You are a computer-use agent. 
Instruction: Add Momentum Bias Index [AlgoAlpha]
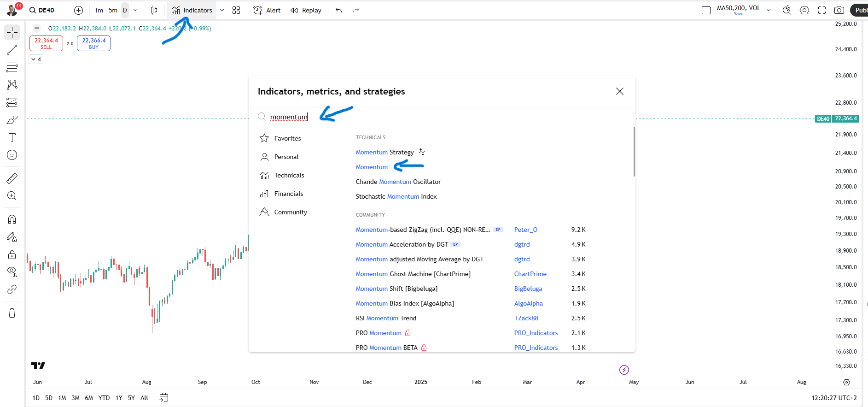coord(405,303)
